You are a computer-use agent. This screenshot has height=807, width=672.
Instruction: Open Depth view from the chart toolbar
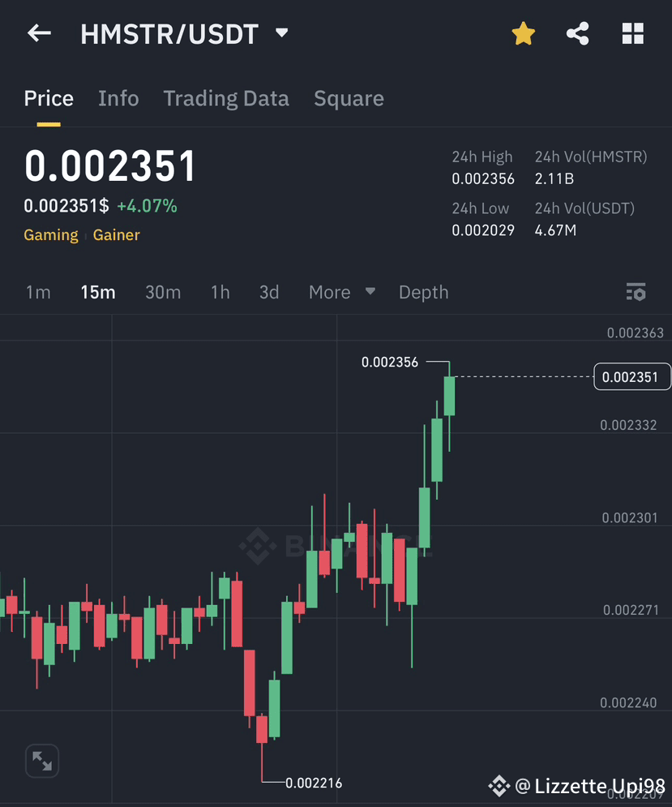423,291
